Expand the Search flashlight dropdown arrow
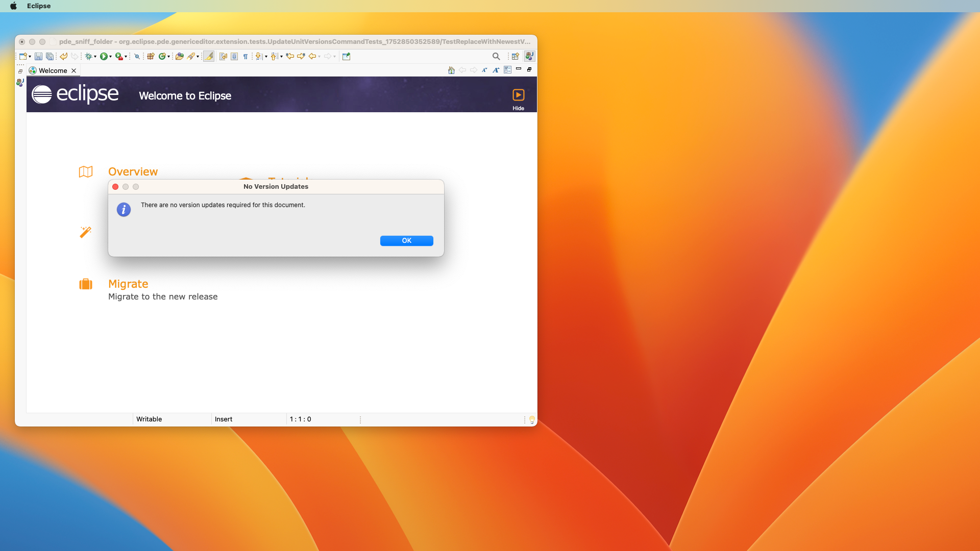This screenshot has height=551, width=980. pos(198,57)
